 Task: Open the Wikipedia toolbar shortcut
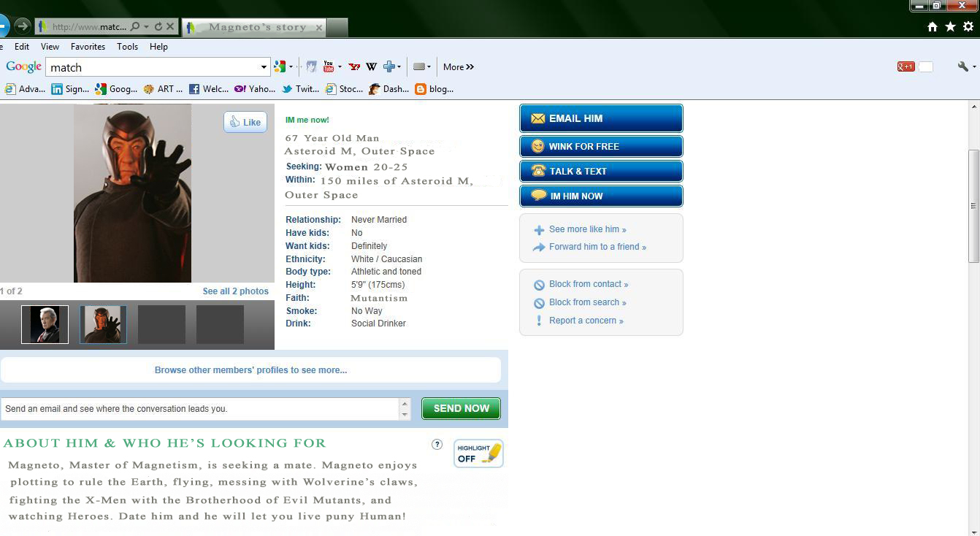coord(371,66)
